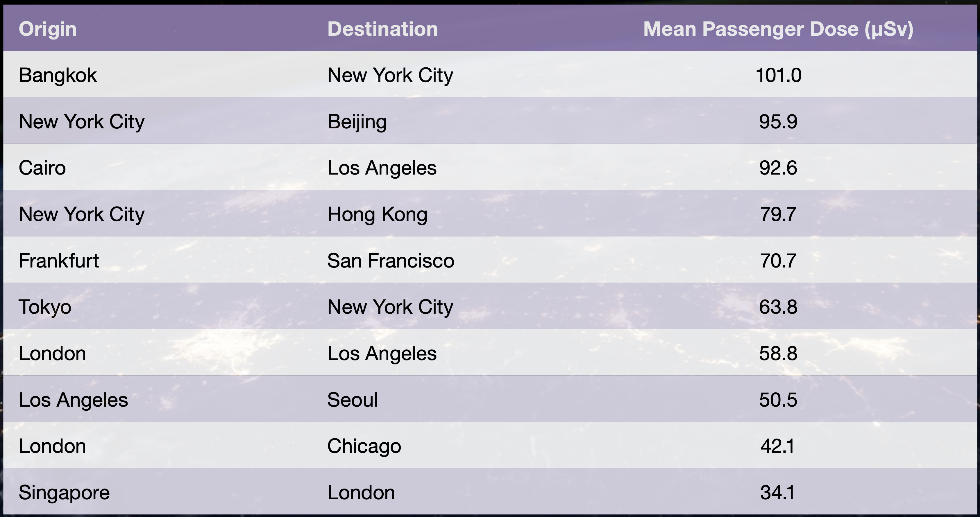Click the 58.8 dose cell

tap(778, 353)
